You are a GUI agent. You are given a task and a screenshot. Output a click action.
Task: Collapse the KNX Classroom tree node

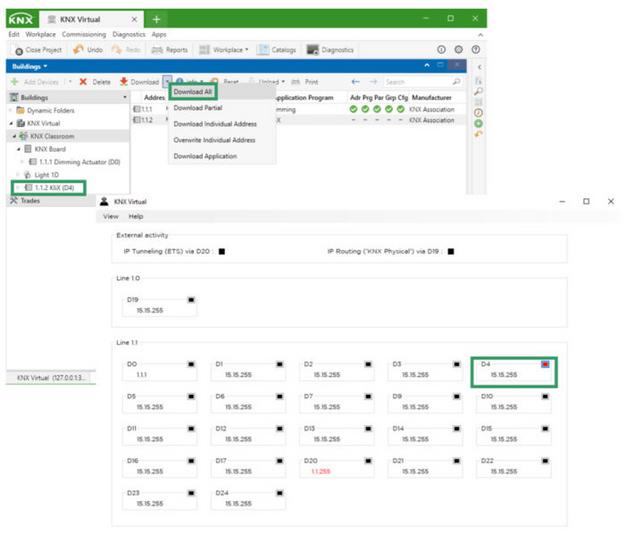click(16, 134)
